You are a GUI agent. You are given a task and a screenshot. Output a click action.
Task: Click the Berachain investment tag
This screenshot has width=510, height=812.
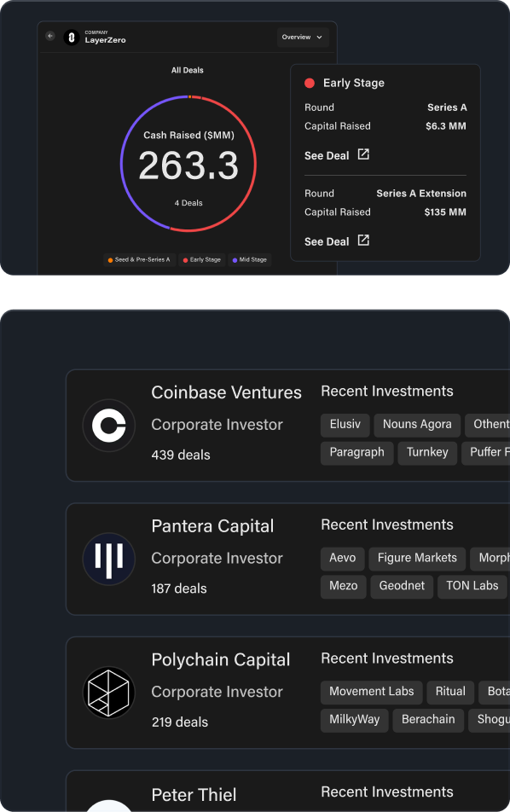pyautogui.click(x=428, y=720)
